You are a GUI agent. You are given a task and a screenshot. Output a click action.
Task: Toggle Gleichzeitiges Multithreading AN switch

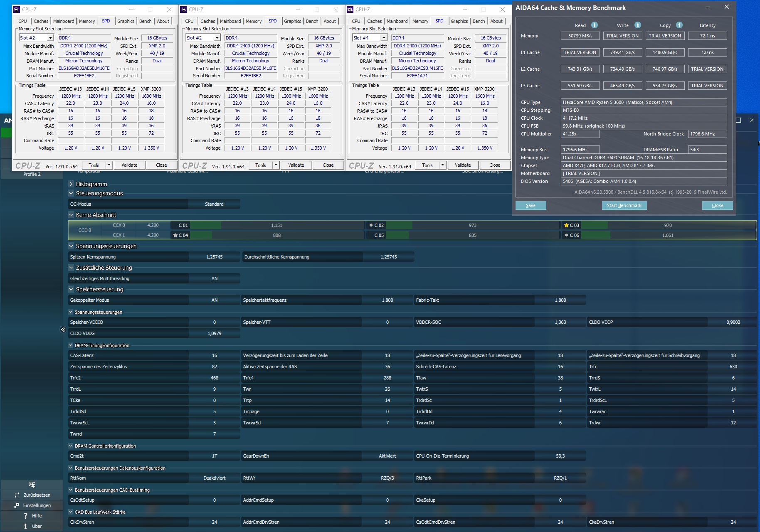pyautogui.click(x=214, y=278)
